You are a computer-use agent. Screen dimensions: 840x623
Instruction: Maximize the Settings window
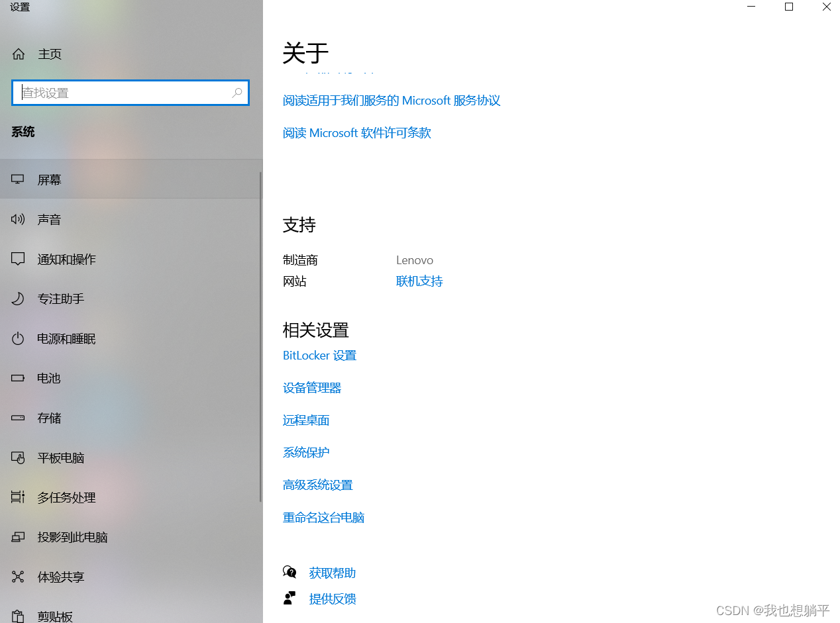pyautogui.click(x=789, y=7)
